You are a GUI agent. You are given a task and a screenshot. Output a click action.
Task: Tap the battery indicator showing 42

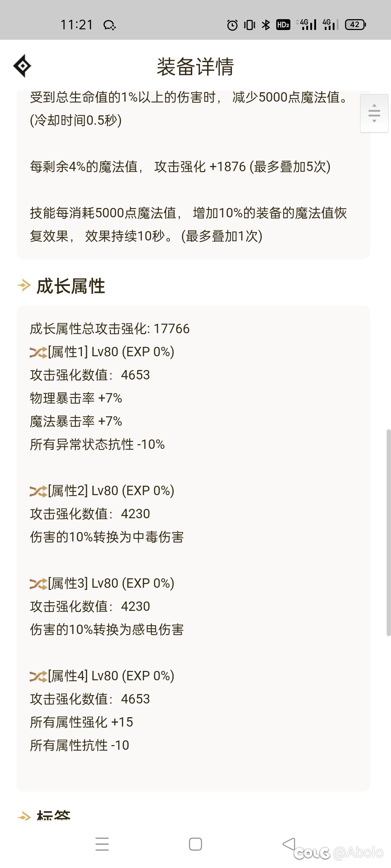[x=356, y=25]
